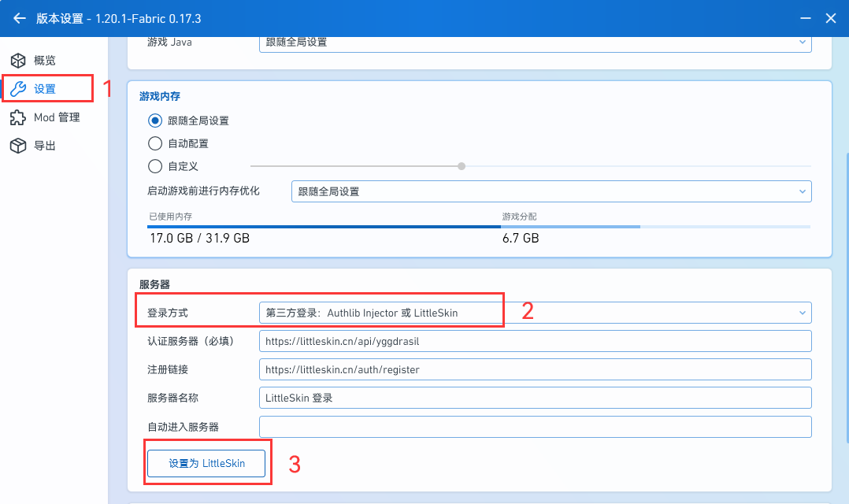Viewport: 849px width, 504px height.
Task: Open the 登录方式 login method dropdown
Action: coord(535,313)
